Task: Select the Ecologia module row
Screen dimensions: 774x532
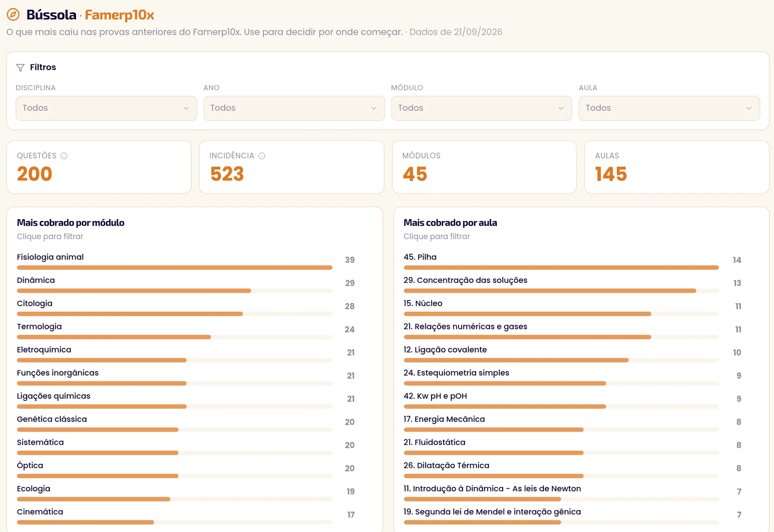Action: click(x=186, y=493)
